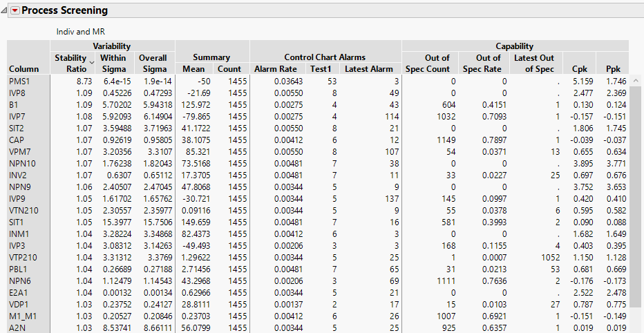Click the vertical scrollbar of the table
The width and height of the screenshot is (644, 333).
(x=636, y=207)
